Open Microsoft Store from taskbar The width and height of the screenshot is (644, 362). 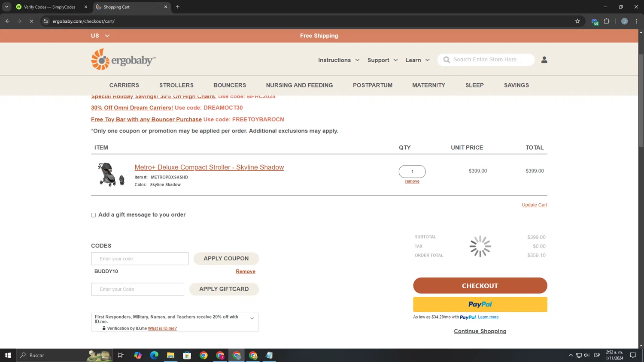[187, 355]
